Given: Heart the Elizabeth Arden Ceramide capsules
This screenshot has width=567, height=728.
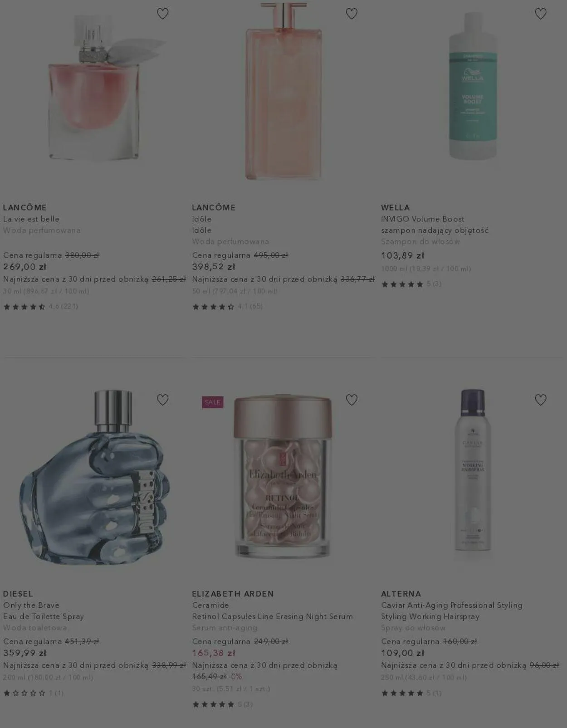Looking at the screenshot, I should click(352, 400).
